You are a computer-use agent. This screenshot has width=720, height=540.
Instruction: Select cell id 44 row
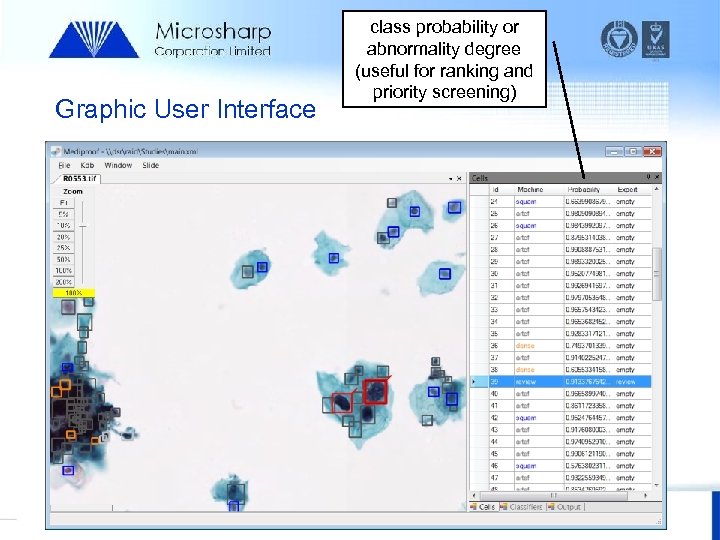(x=560, y=442)
